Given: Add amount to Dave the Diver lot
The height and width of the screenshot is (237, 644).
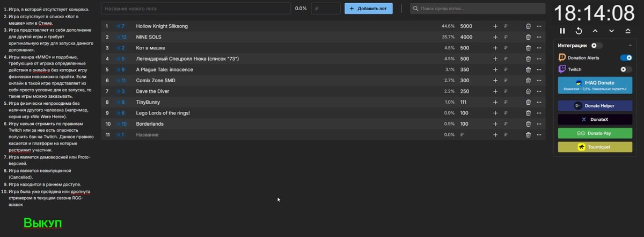Looking at the screenshot, I should click(x=495, y=91).
